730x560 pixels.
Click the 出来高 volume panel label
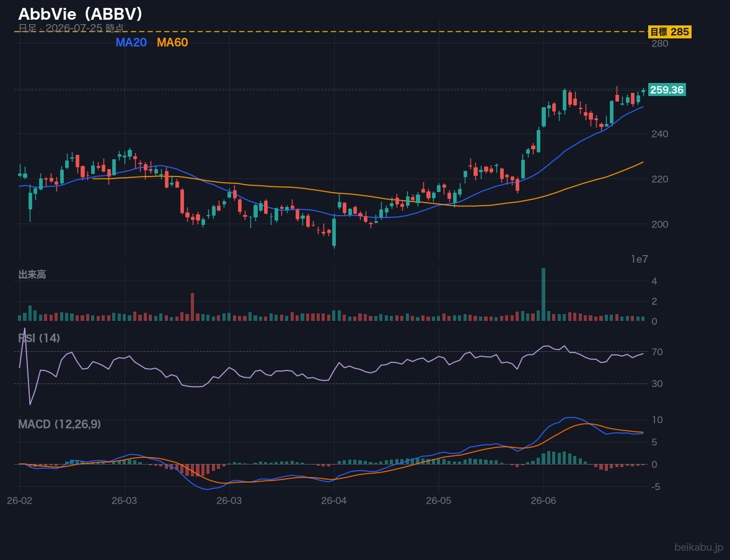[32, 274]
